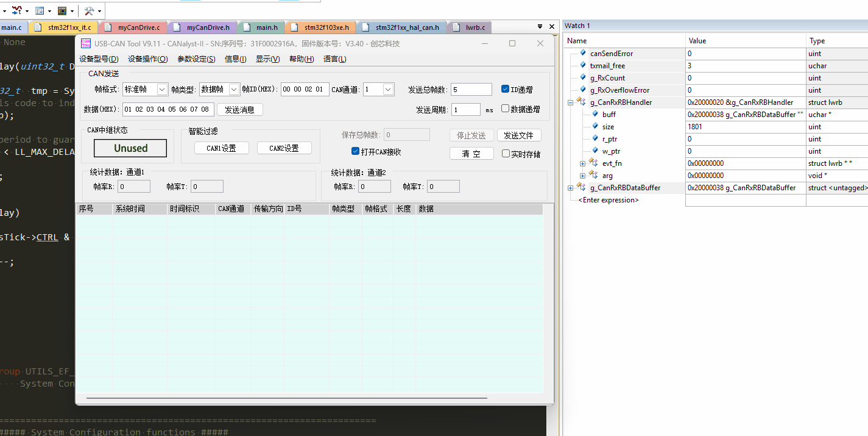Select the canSendError watch variable
This screenshot has height=436, width=868.
coord(612,54)
